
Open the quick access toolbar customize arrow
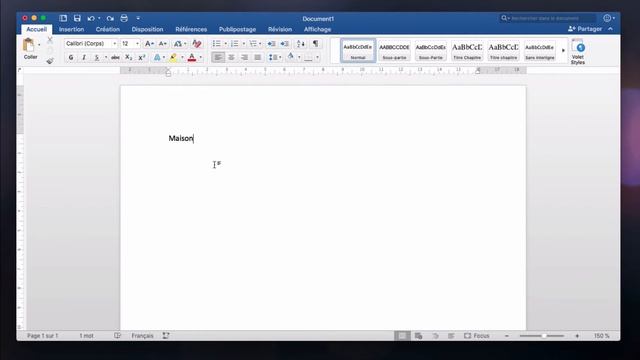(138, 18)
